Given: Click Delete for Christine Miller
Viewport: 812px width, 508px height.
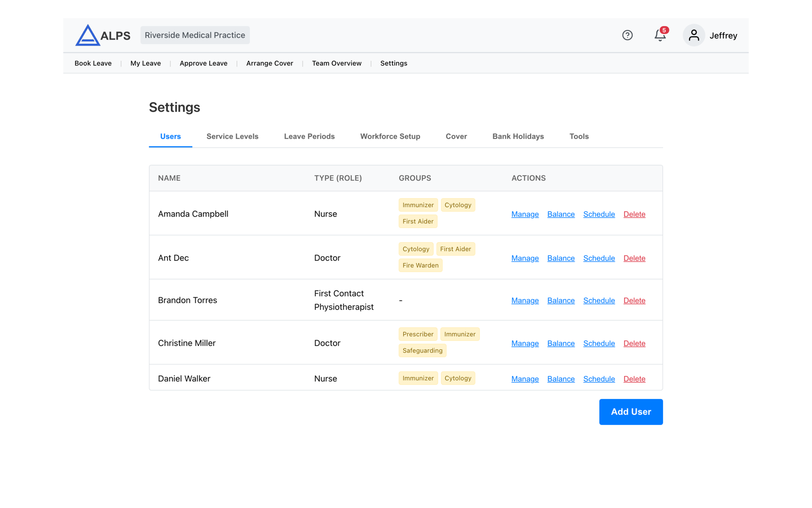Looking at the screenshot, I should tap(634, 343).
